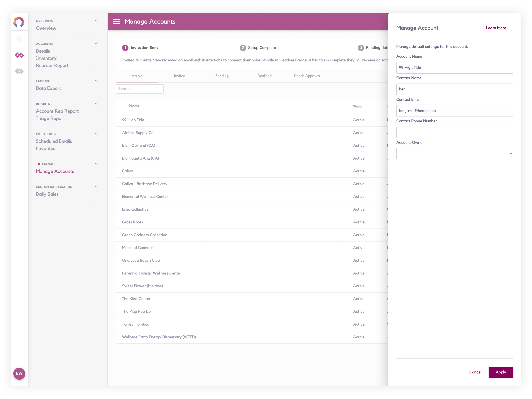This screenshot has height=399, width=532.
Task: Click the Cancel button
Action: pos(475,372)
